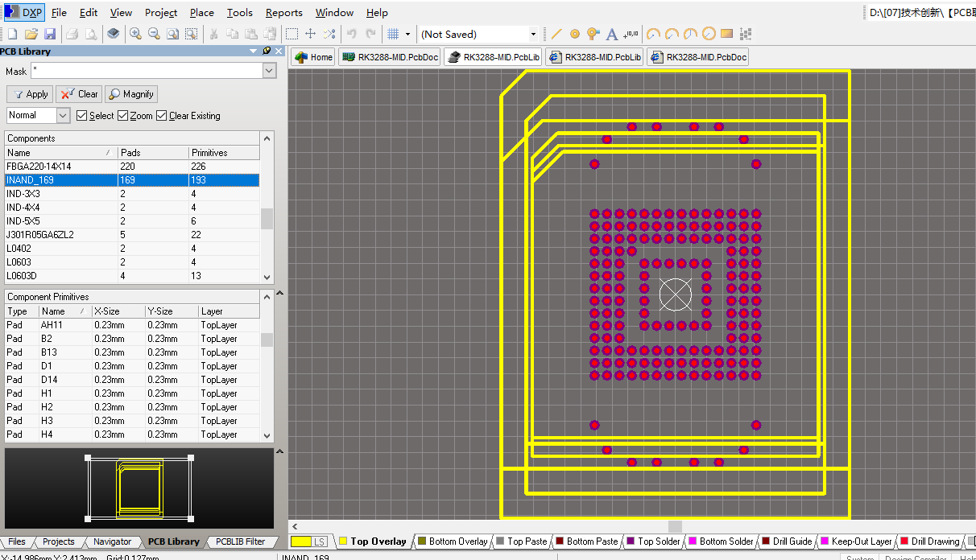Viewport: 976px width, 560px height.
Task: Save with the floppy disk icon
Action: 50,34
